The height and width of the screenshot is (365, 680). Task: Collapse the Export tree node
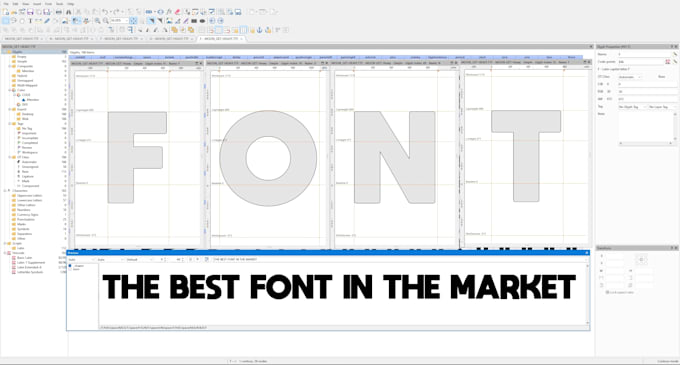coord(10,109)
